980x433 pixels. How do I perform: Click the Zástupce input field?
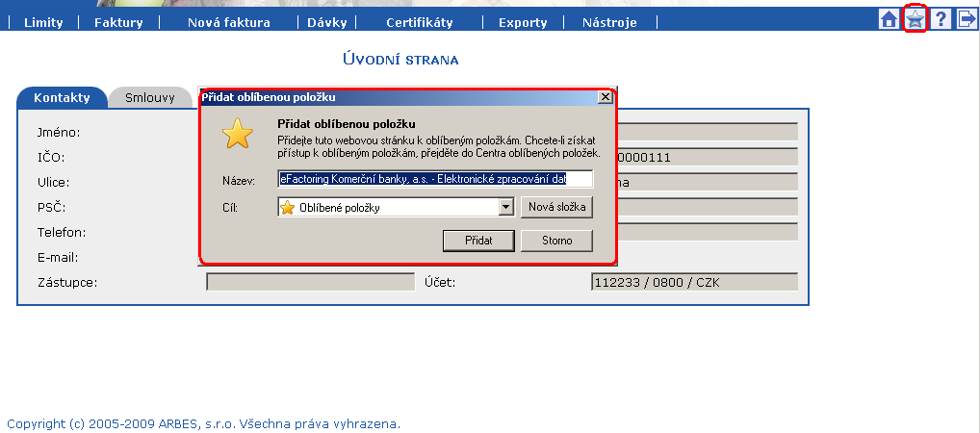pyautogui.click(x=311, y=282)
